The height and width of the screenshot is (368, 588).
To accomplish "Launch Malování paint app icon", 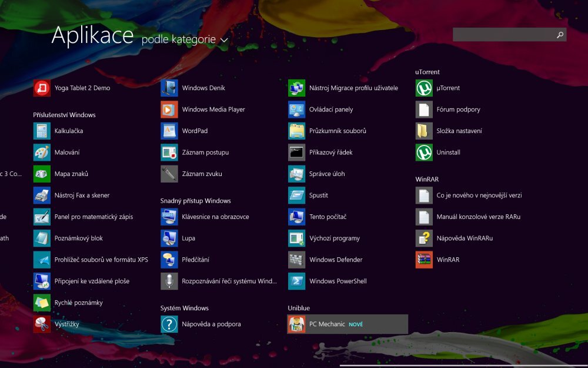I will (x=42, y=152).
